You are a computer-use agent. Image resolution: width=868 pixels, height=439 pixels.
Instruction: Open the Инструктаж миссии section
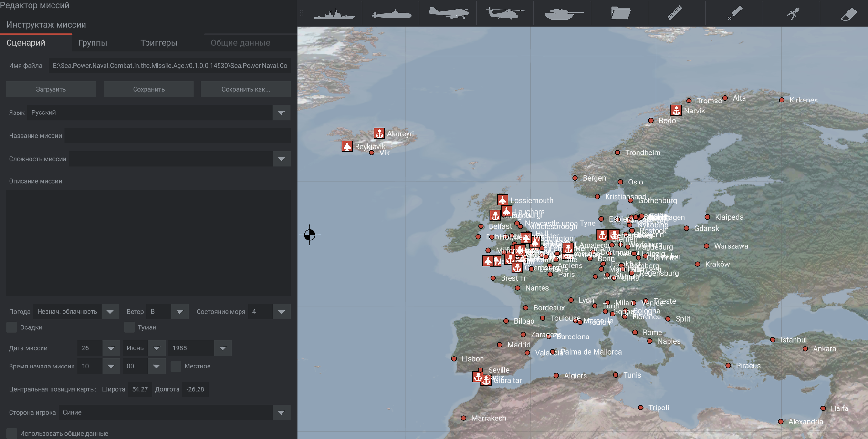[x=46, y=25]
